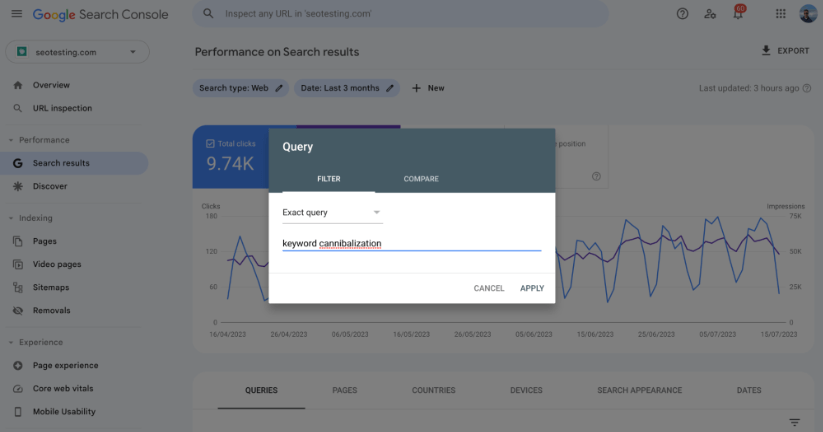The height and width of the screenshot is (432, 823).
Task: Click the search magnifier icon in URL bar
Action: 208,14
